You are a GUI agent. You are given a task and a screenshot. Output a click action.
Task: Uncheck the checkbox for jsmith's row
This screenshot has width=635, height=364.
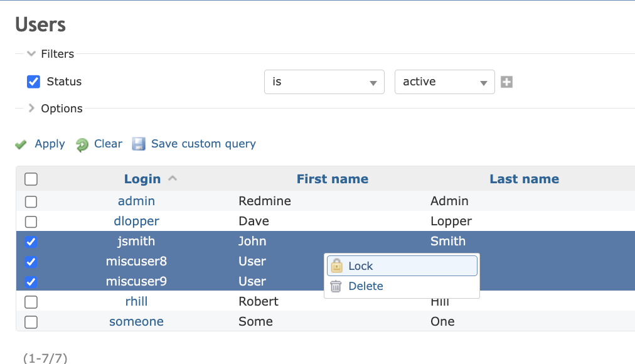(31, 242)
